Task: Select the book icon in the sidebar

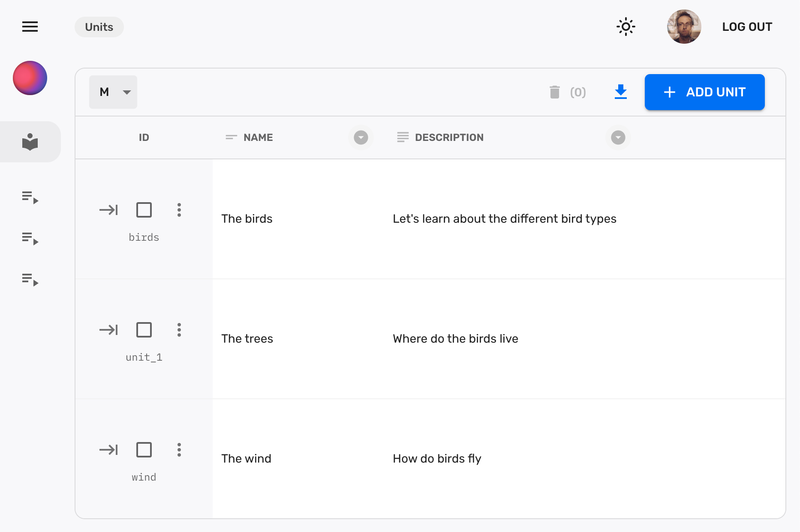Action: 30,142
